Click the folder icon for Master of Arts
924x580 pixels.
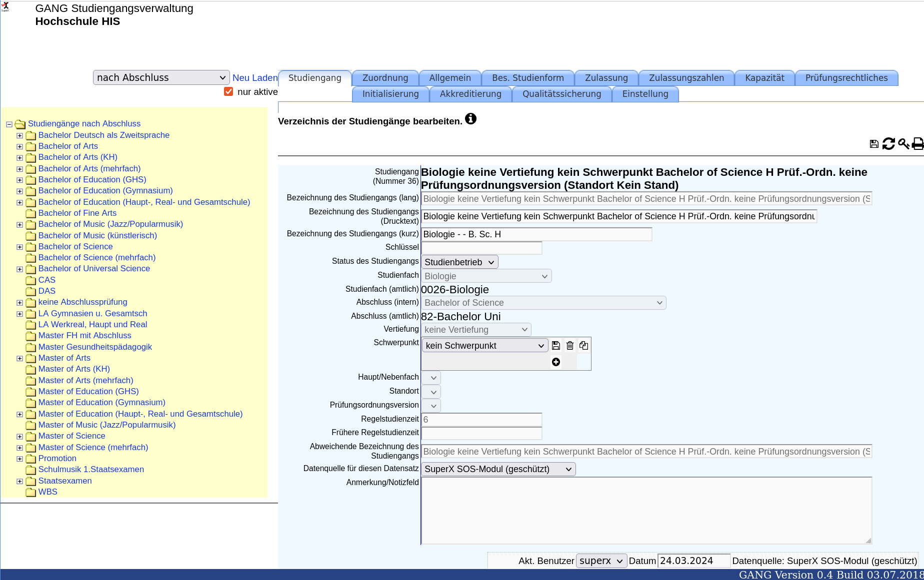coord(31,358)
